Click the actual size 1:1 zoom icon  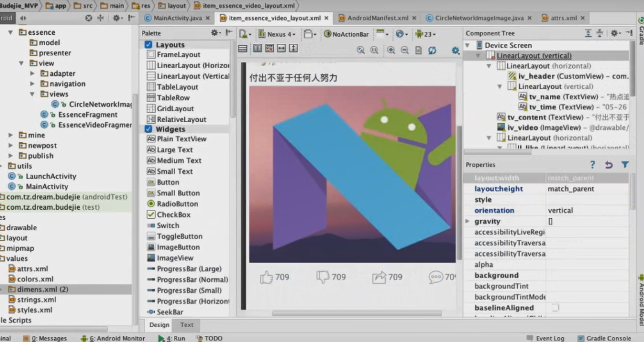pyautogui.click(x=374, y=50)
